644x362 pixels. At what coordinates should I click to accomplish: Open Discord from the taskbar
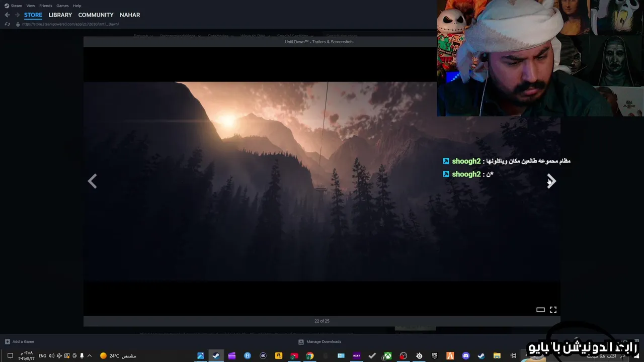(x=466, y=355)
